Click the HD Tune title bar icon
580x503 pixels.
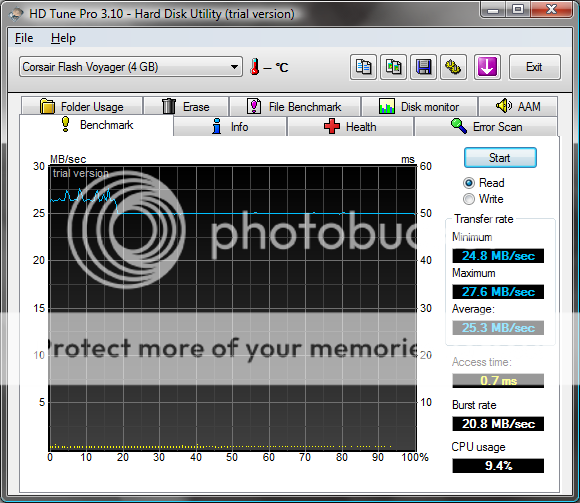16,14
